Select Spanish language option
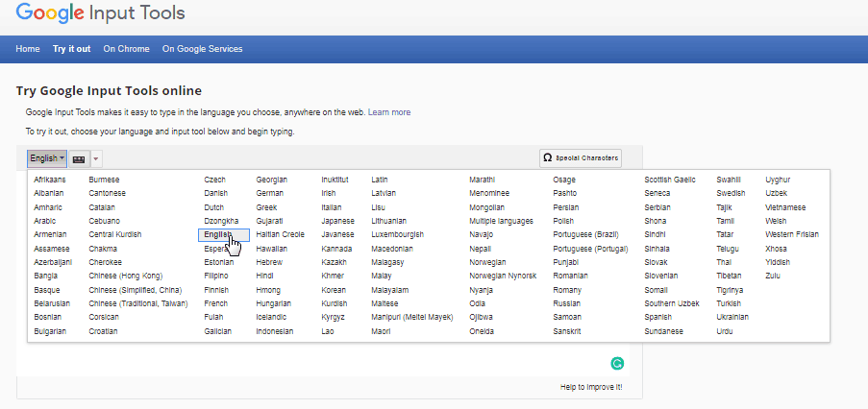The width and height of the screenshot is (868, 409). click(x=657, y=317)
